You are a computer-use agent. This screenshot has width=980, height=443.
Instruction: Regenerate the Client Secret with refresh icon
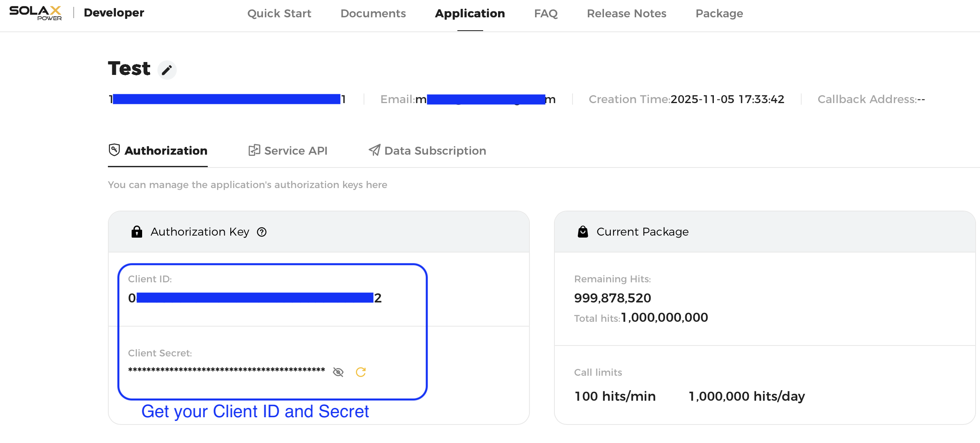click(361, 372)
